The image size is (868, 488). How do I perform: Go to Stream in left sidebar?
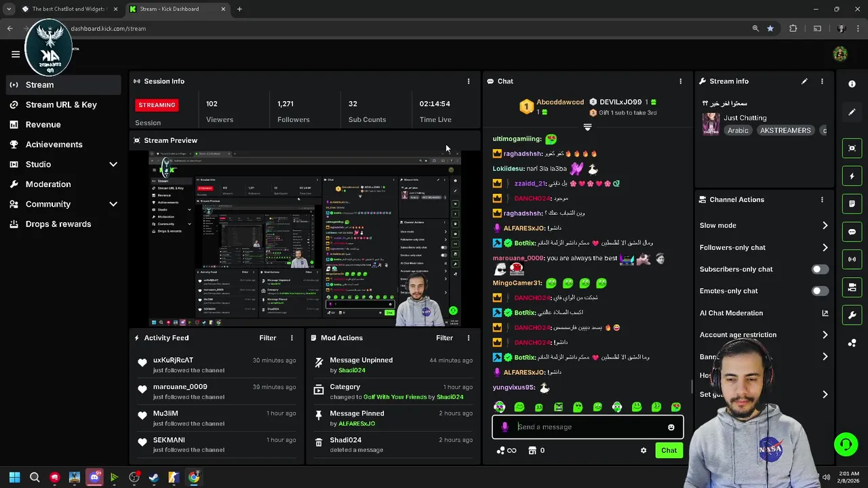(x=64, y=85)
